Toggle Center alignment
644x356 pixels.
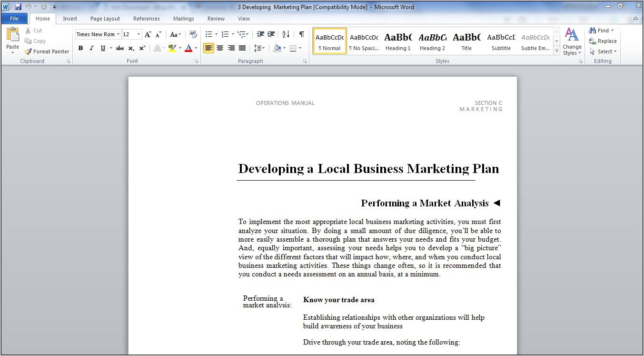[220, 48]
